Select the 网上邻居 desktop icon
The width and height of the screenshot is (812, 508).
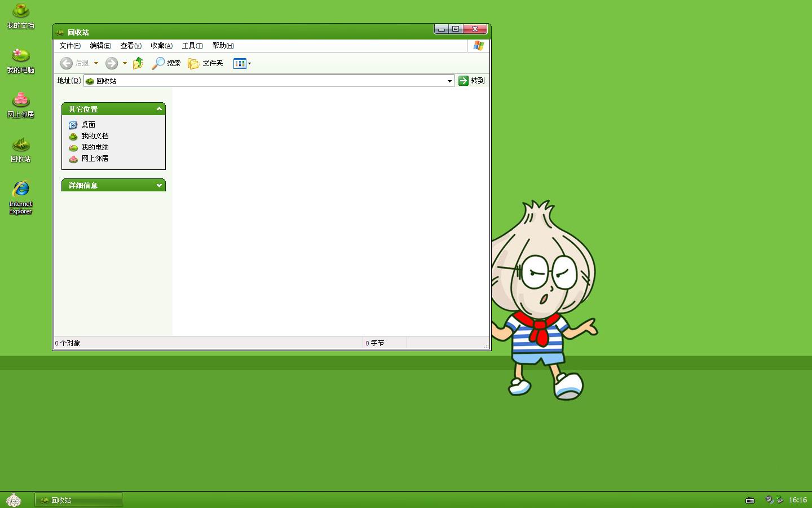[21, 105]
